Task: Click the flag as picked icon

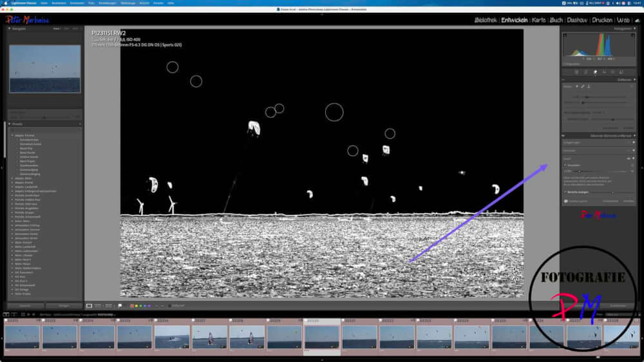Action: coord(120,306)
